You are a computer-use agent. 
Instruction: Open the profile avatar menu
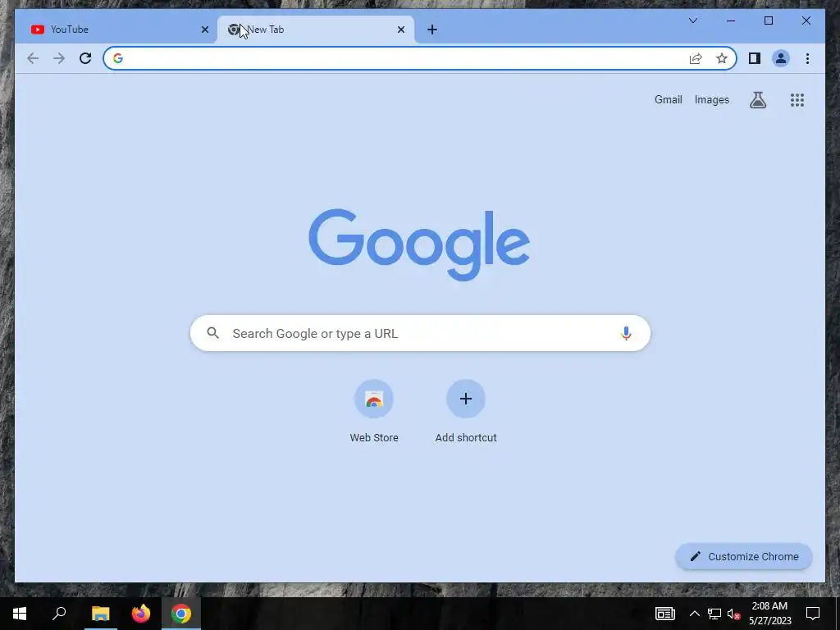point(781,58)
